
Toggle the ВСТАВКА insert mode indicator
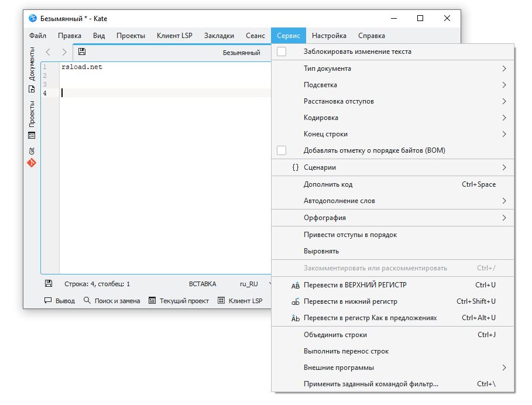[202, 284]
